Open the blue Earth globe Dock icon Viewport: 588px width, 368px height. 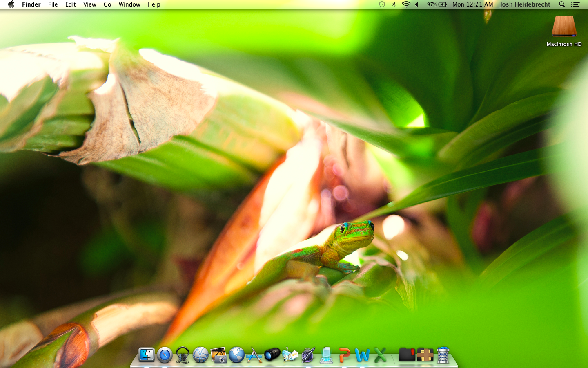(236, 355)
